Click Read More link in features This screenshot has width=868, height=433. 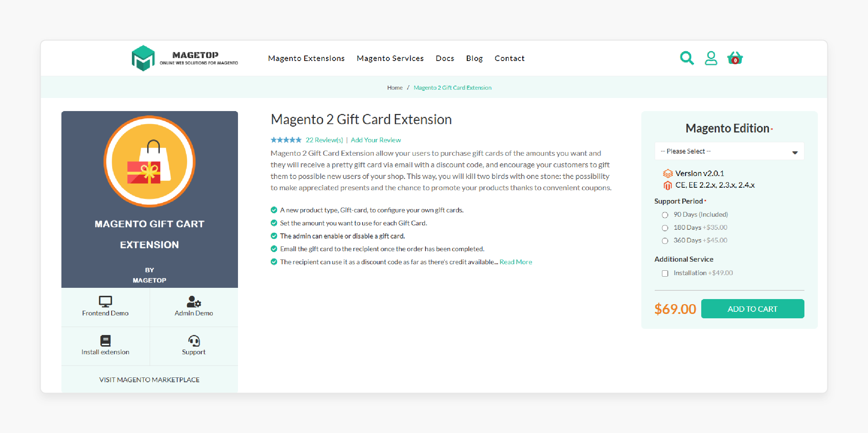tap(516, 262)
